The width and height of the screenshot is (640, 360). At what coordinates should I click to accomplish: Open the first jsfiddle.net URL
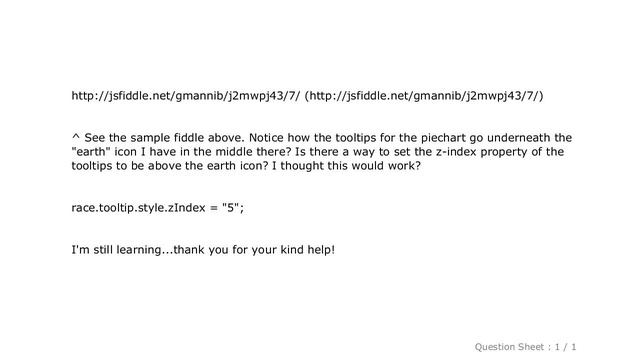pyautogui.click(x=186, y=96)
